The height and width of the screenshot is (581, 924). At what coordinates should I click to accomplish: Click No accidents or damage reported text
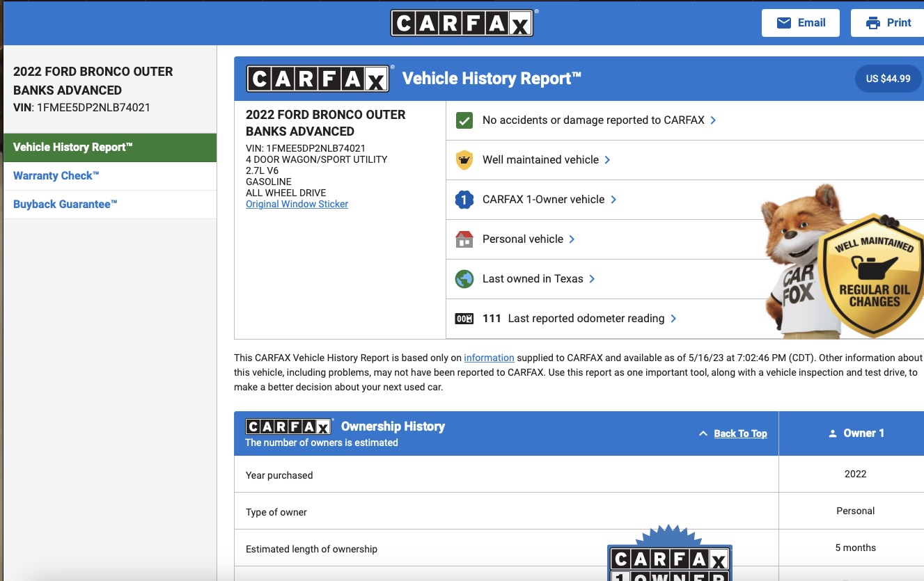[x=593, y=120]
